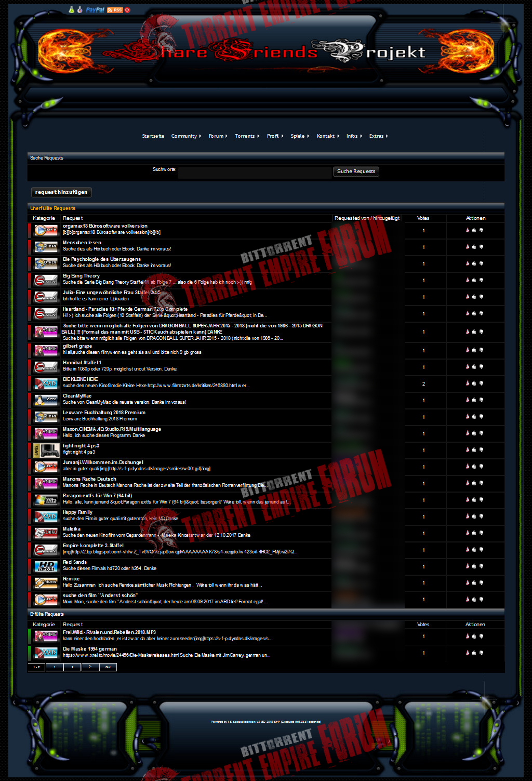Click the Serien category icon beside Big Bang Theory
The height and width of the screenshot is (781, 532).
[46, 280]
